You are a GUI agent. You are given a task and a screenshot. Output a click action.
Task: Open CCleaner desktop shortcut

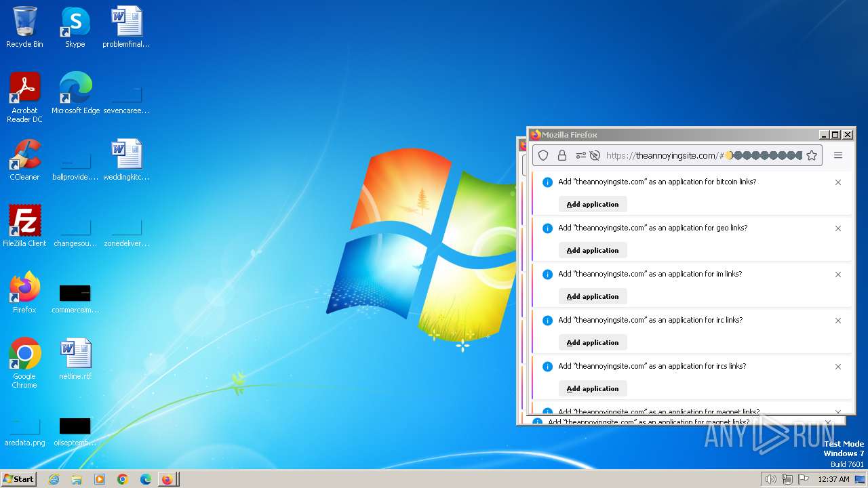(24, 160)
